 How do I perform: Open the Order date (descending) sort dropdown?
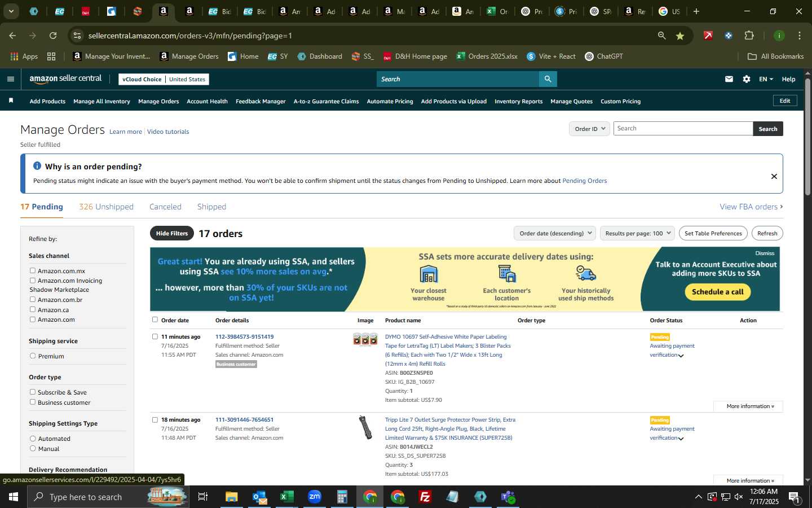[555, 233]
